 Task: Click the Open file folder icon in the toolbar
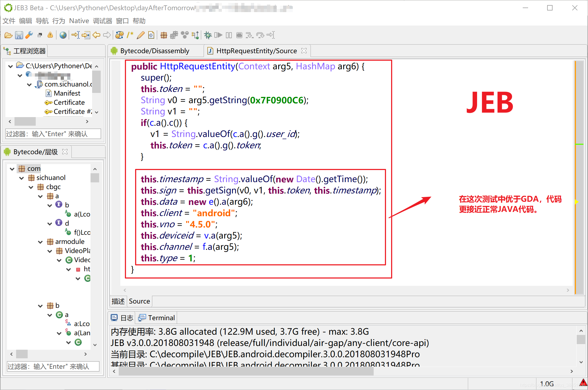point(8,35)
